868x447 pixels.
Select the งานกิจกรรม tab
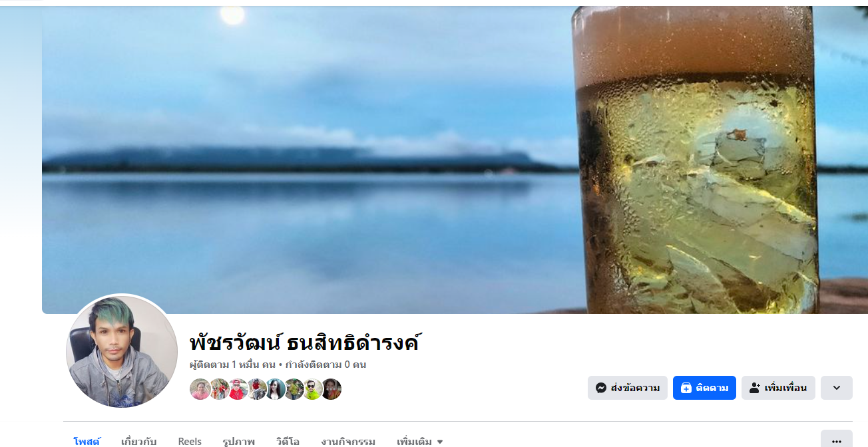(x=348, y=441)
